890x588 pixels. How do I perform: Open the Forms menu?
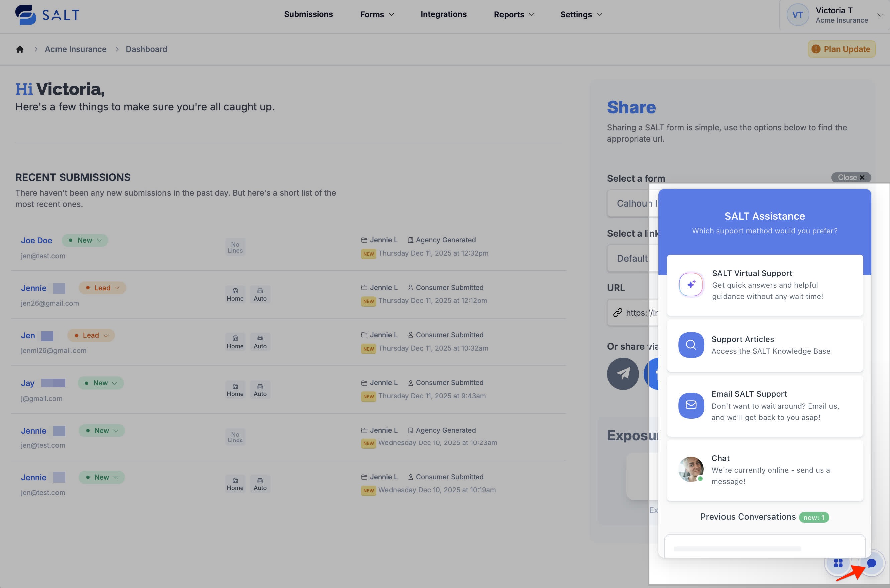[377, 14]
